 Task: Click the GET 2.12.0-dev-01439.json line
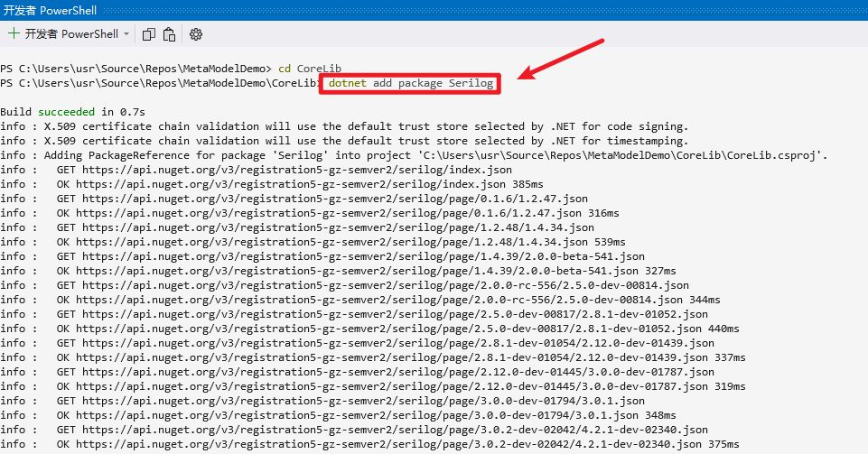[x=357, y=342]
